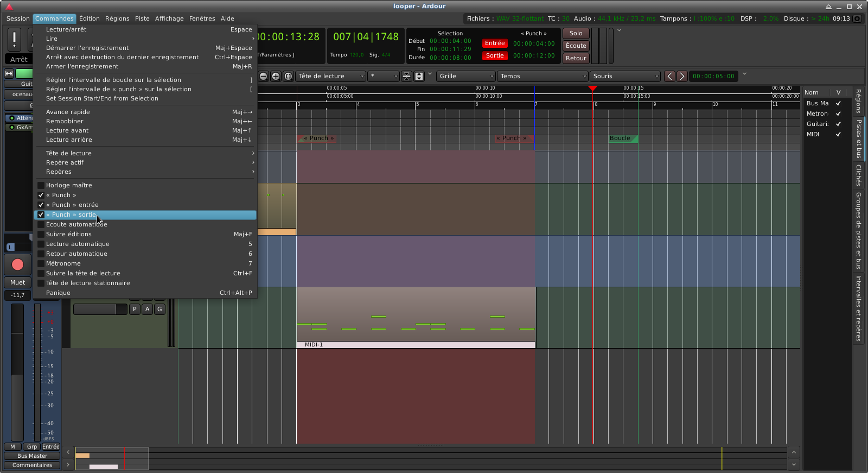Click the shrink tracks icon

pos(406,77)
